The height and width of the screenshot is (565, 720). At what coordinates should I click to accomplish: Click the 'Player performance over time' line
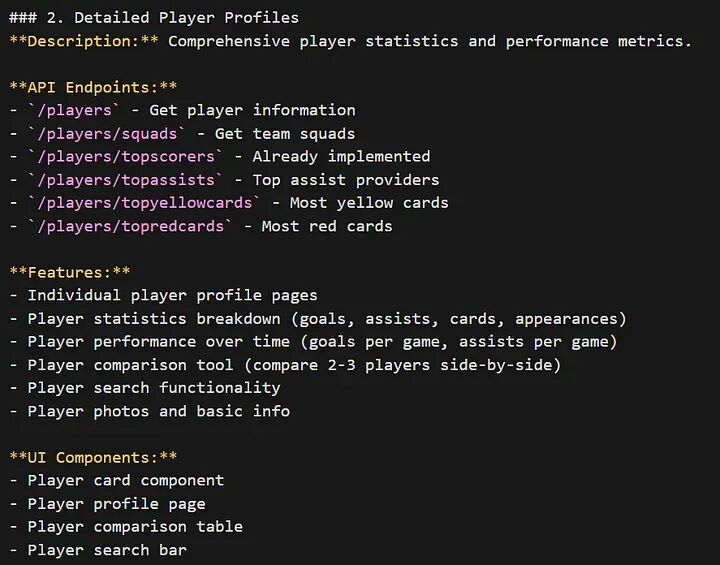click(x=322, y=342)
